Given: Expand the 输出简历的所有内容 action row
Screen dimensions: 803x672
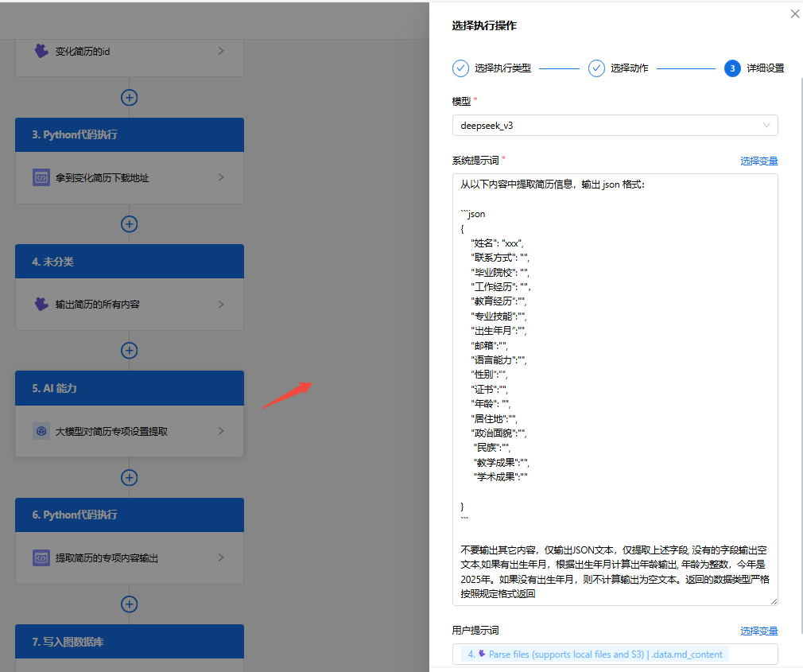Looking at the screenshot, I should tap(221, 305).
